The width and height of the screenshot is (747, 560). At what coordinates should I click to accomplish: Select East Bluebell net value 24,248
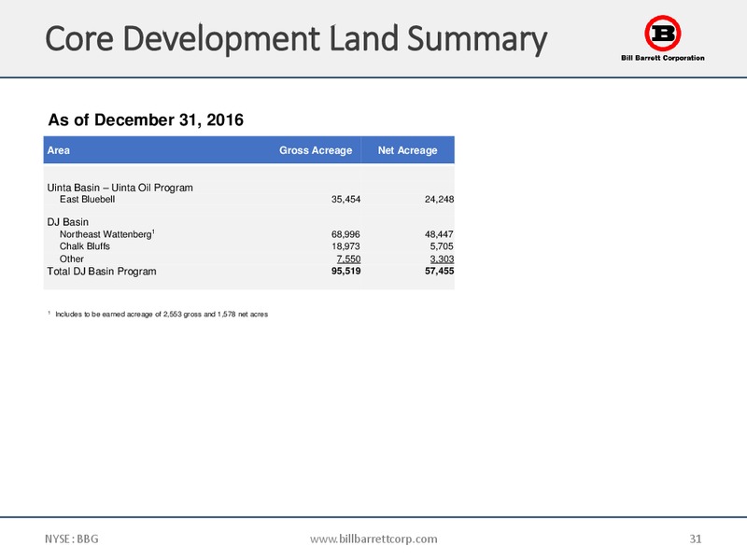(x=439, y=200)
